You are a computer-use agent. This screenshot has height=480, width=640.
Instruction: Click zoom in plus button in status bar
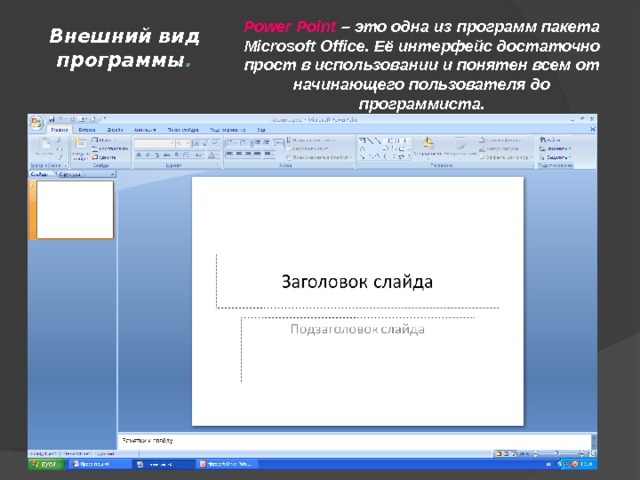coord(582,454)
